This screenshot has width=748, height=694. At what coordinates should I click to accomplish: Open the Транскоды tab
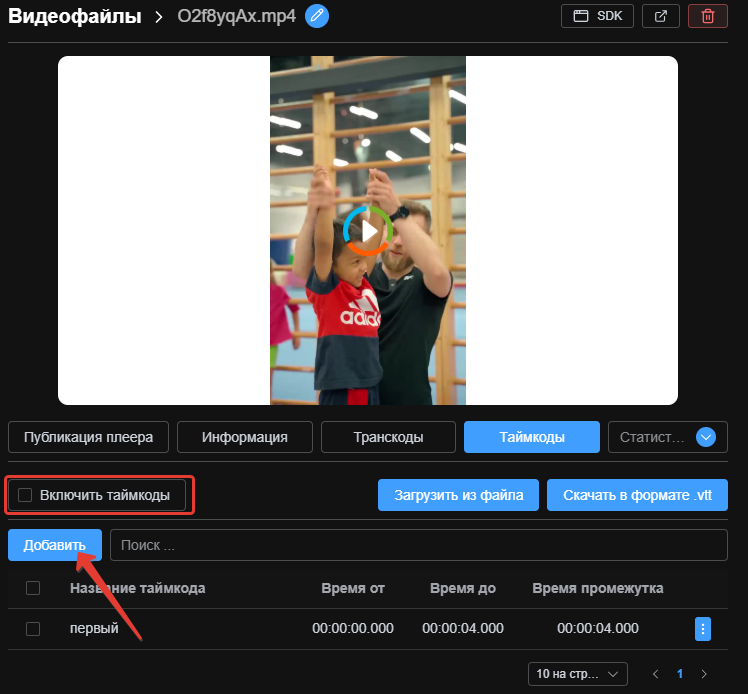(388, 437)
